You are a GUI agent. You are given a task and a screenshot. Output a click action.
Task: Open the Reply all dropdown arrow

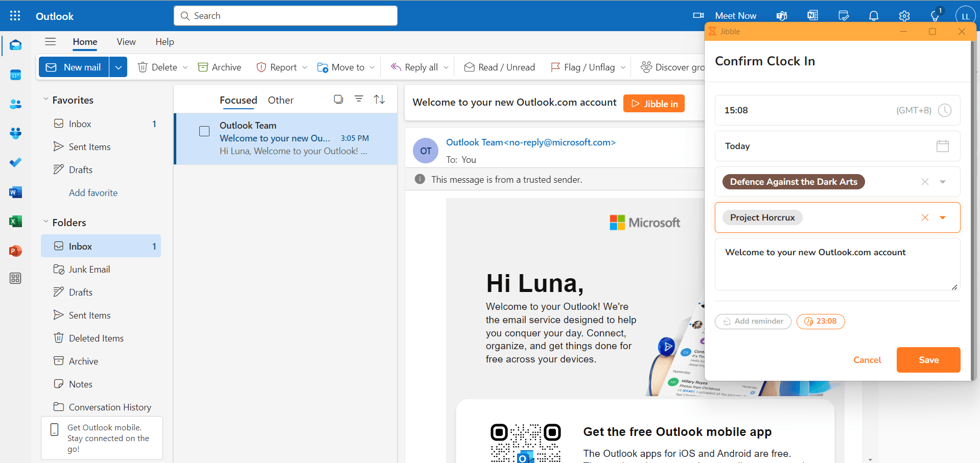coord(446,67)
